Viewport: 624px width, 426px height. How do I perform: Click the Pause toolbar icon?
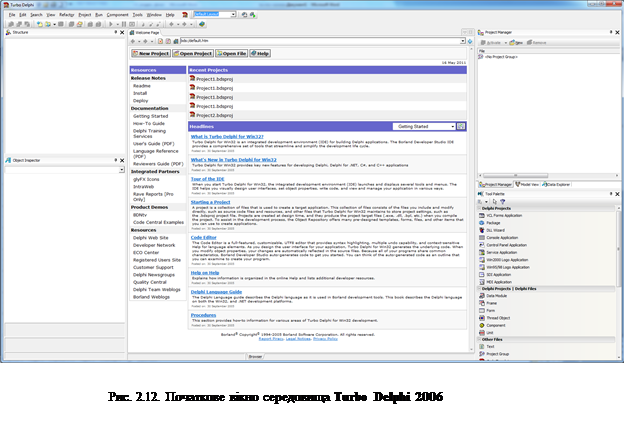(x=124, y=24)
